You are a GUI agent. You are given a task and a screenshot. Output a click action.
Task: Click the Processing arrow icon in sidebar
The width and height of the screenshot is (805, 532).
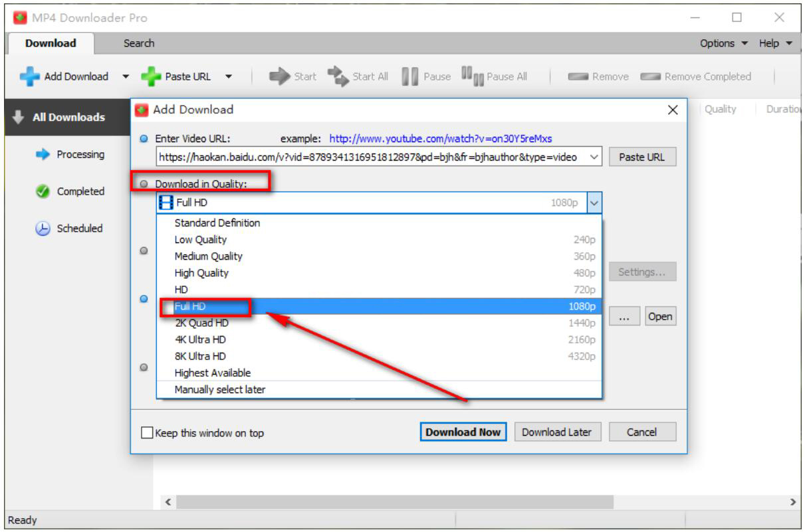pyautogui.click(x=43, y=154)
